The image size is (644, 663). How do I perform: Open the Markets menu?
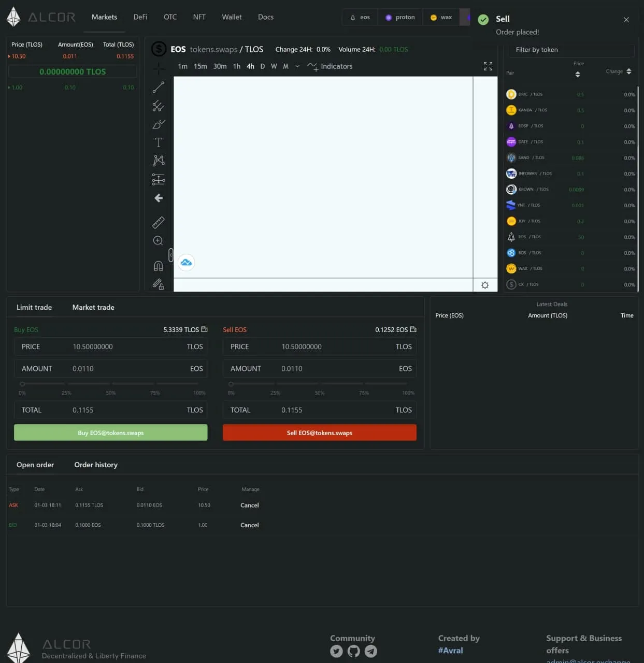[104, 17]
